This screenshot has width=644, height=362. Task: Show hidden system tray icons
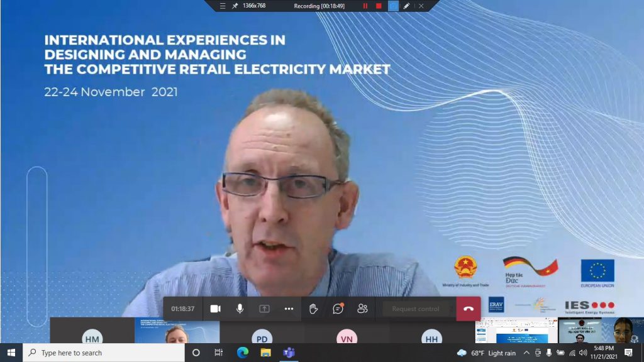tap(526, 353)
